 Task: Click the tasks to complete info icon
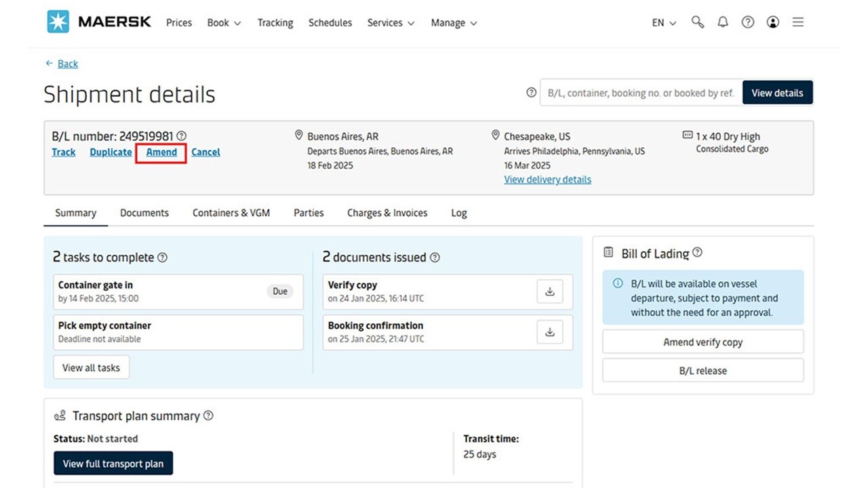[162, 258]
